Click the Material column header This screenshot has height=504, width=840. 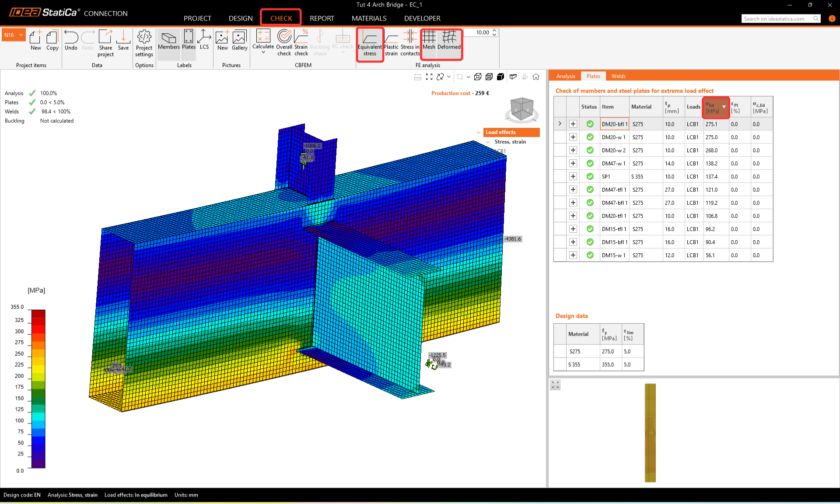pos(646,107)
